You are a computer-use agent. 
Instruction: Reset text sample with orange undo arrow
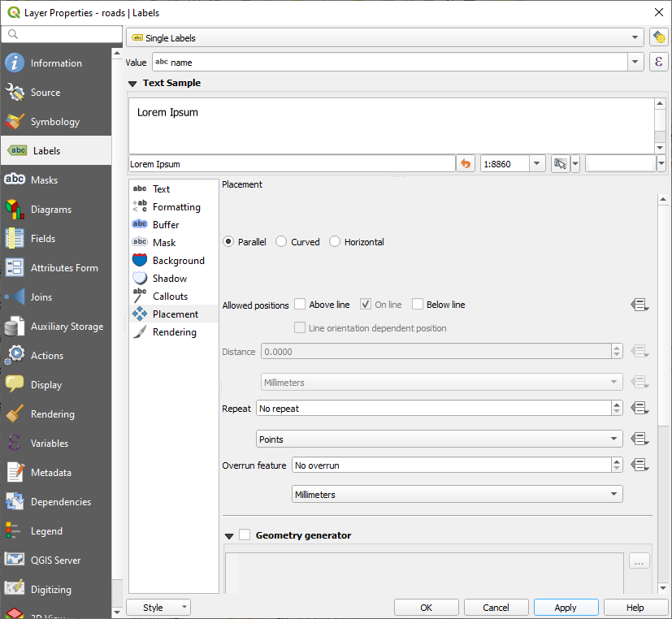pyautogui.click(x=466, y=163)
